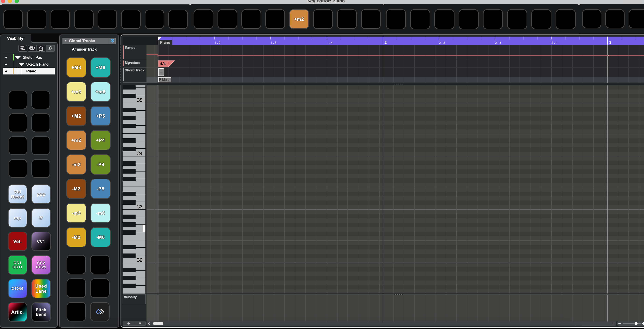Image resolution: width=644 pixels, height=329 pixels.
Task: Click the horizontal zoom slider handle
Action: pyautogui.click(x=636, y=324)
